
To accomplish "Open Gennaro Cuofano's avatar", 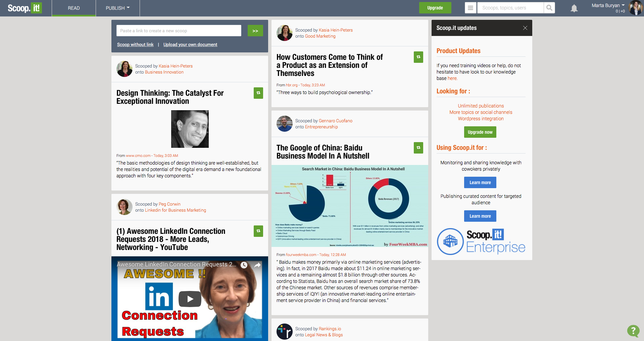I will (285, 124).
